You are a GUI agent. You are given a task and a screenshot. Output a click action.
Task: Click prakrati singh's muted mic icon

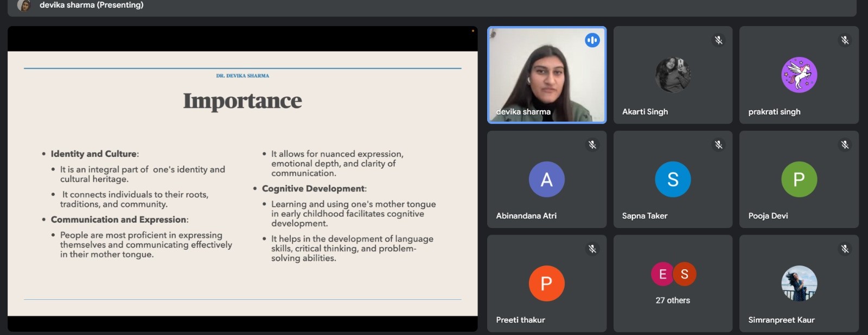(x=845, y=40)
